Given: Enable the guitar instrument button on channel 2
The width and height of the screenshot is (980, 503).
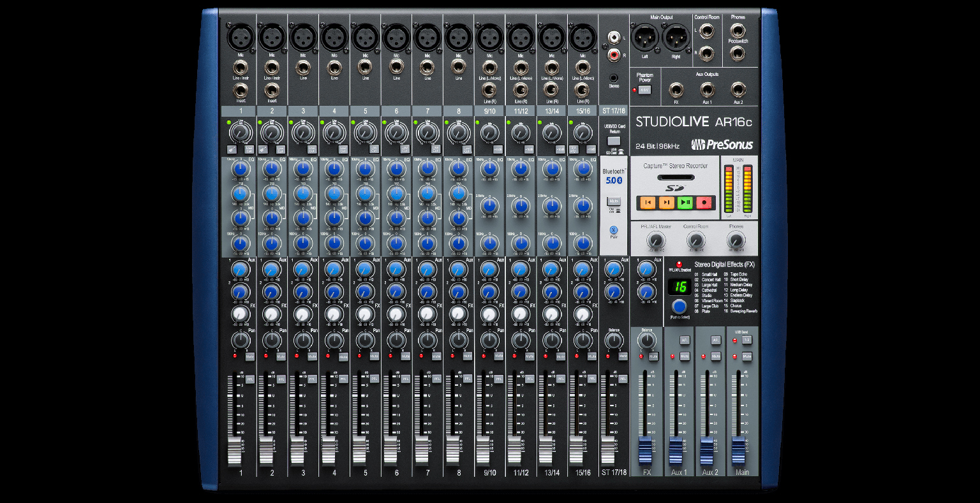Looking at the screenshot, I should click(262, 150).
